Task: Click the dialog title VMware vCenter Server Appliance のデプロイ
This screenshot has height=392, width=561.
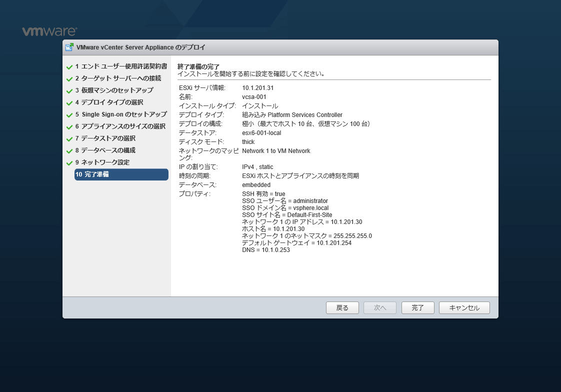Action: pyautogui.click(x=140, y=47)
